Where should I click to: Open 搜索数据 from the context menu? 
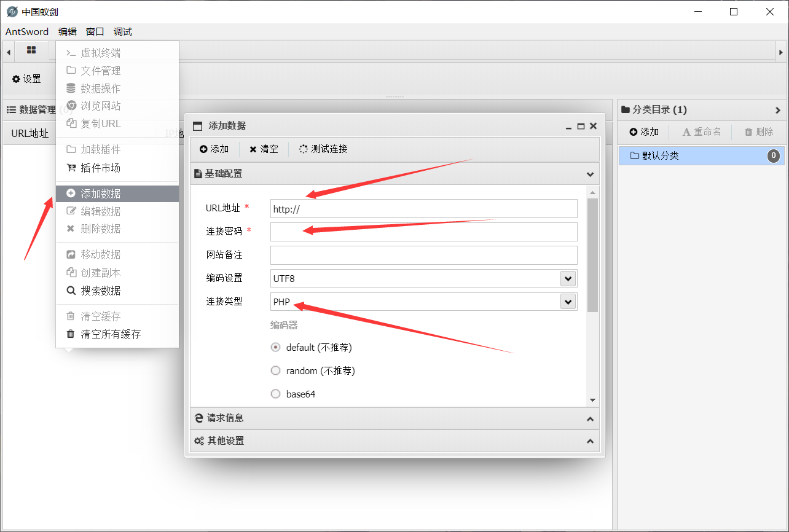pyautogui.click(x=117, y=291)
